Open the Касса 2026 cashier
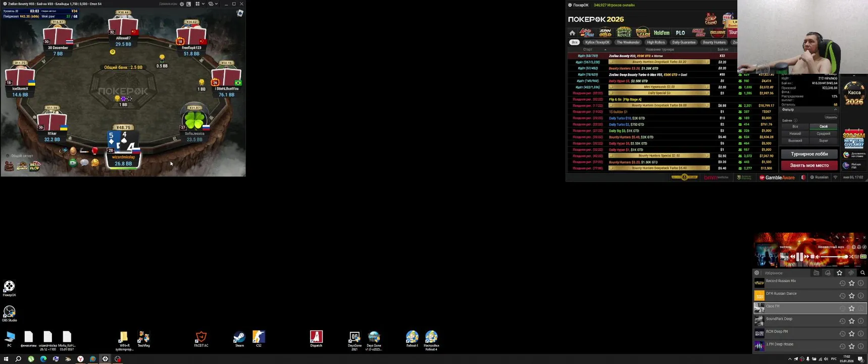The image size is (868, 364). (854, 94)
